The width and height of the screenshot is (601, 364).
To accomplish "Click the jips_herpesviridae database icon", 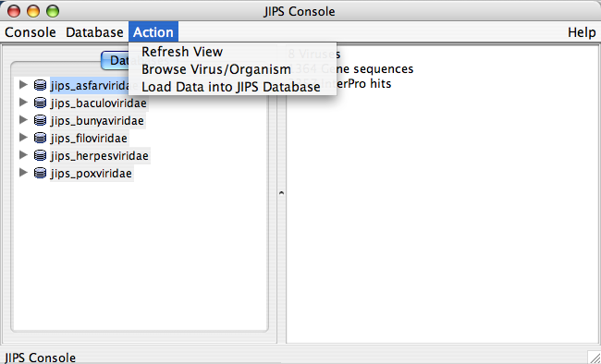I will 41,155.
